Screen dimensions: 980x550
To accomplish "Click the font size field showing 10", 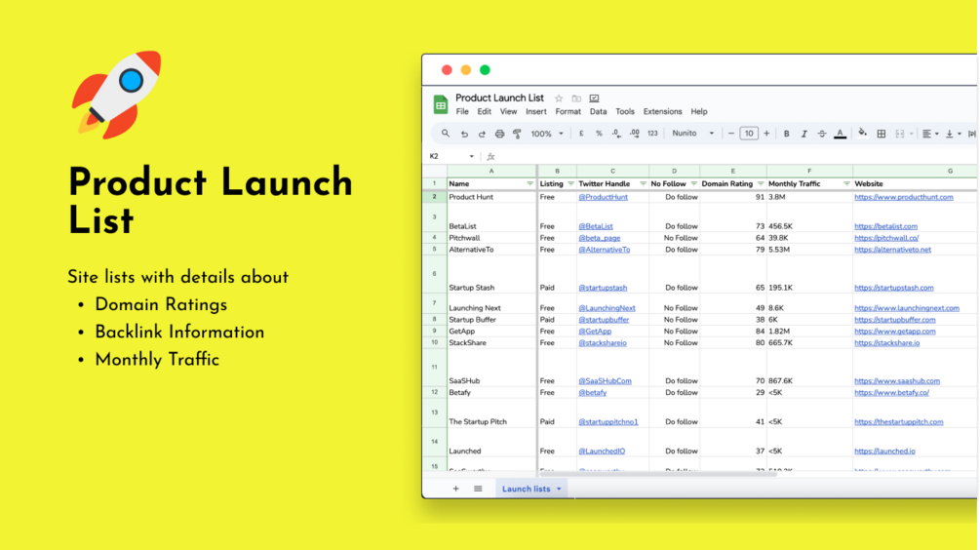I will tap(749, 134).
